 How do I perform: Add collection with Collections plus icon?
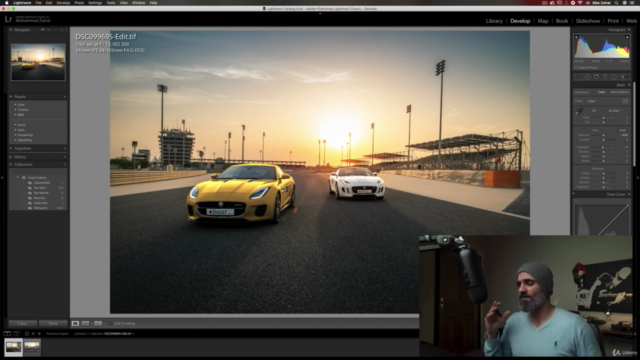click(x=65, y=164)
